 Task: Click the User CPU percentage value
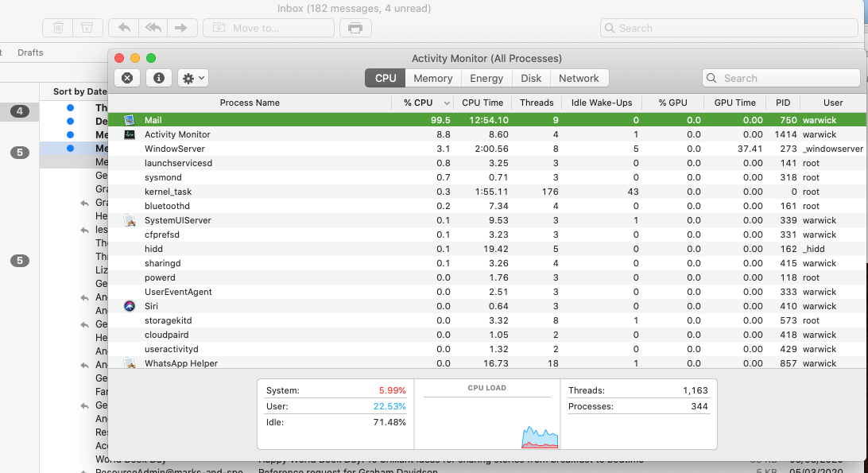tap(389, 406)
